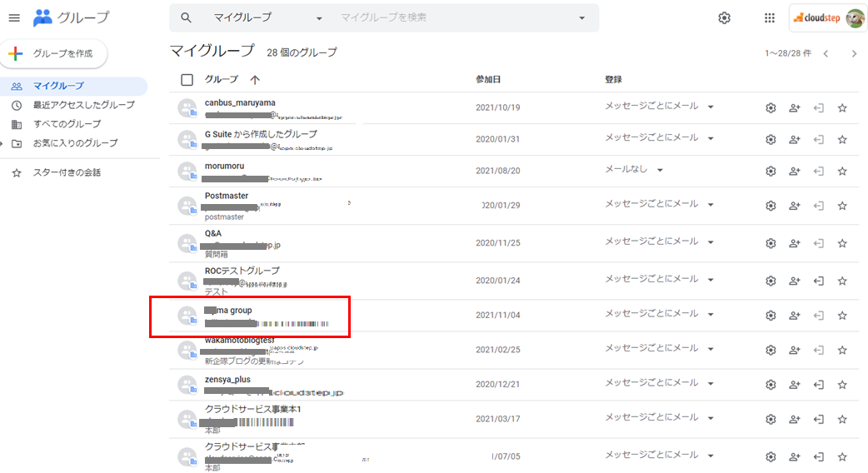
Task: Add members to morumoru group
Action: click(795, 171)
